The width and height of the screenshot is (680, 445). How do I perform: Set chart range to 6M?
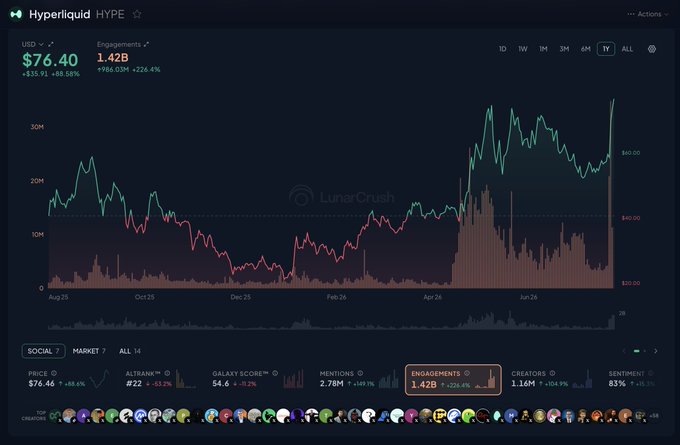[x=585, y=49]
